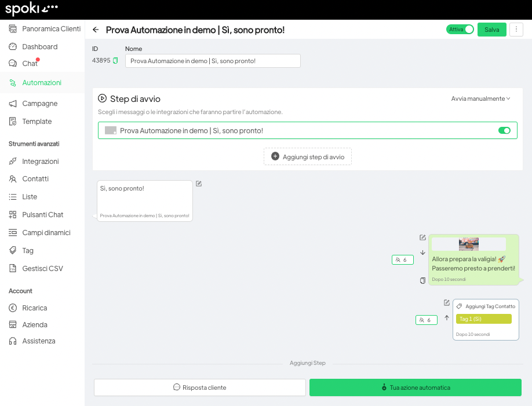
Task: Click Tua azione automatica button
Action: (415, 387)
